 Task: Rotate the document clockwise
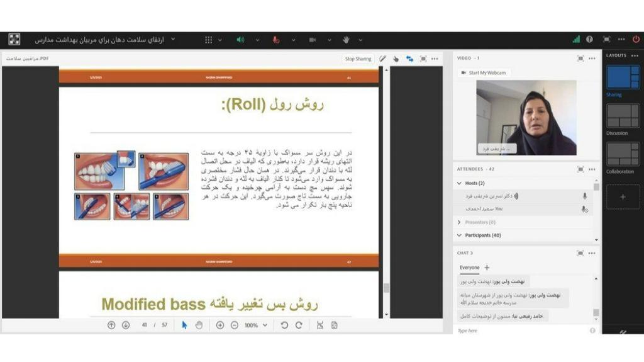click(x=299, y=325)
